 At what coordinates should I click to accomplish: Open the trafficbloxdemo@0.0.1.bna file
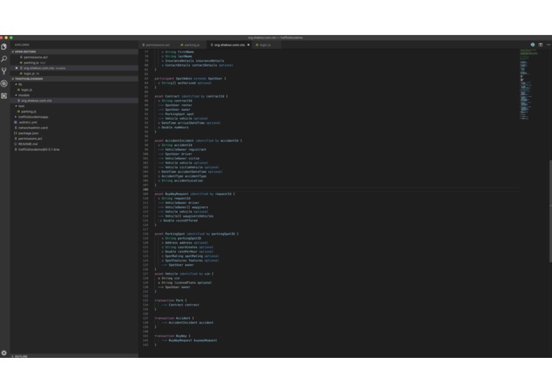pyautogui.click(x=39, y=149)
